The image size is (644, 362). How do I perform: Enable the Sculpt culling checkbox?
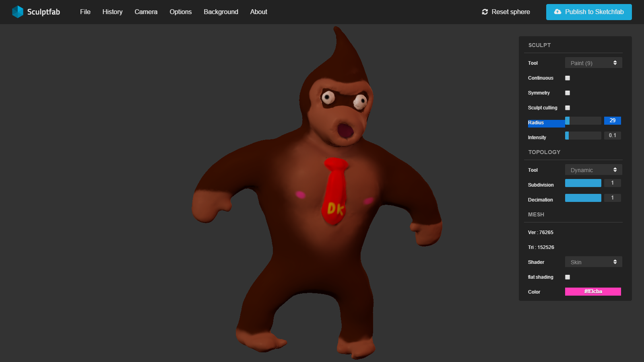pyautogui.click(x=568, y=108)
